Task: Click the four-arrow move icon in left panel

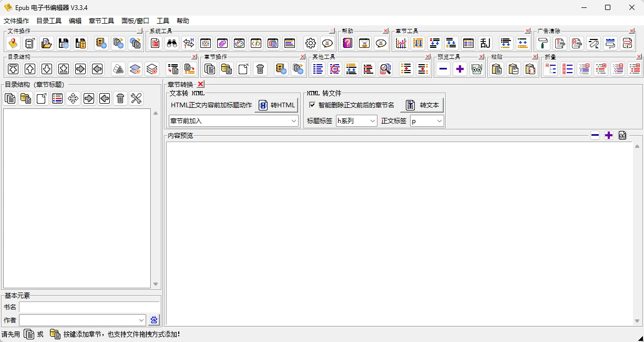Action: point(73,98)
